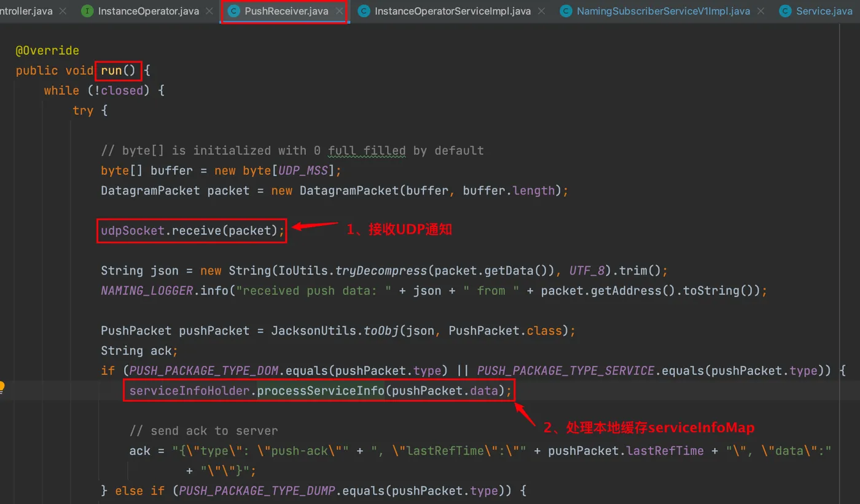The height and width of the screenshot is (504, 860).
Task: Click the UDP_MSS constant
Action: (x=303, y=171)
